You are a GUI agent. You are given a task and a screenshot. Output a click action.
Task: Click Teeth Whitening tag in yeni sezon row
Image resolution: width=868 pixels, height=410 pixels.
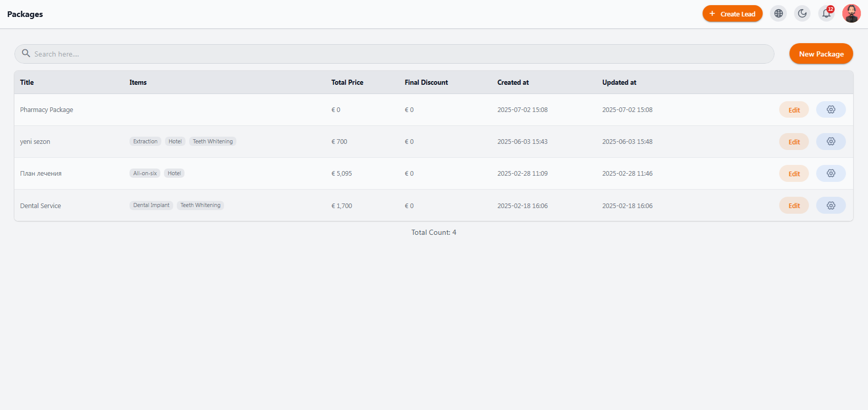pyautogui.click(x=213, y=141)
